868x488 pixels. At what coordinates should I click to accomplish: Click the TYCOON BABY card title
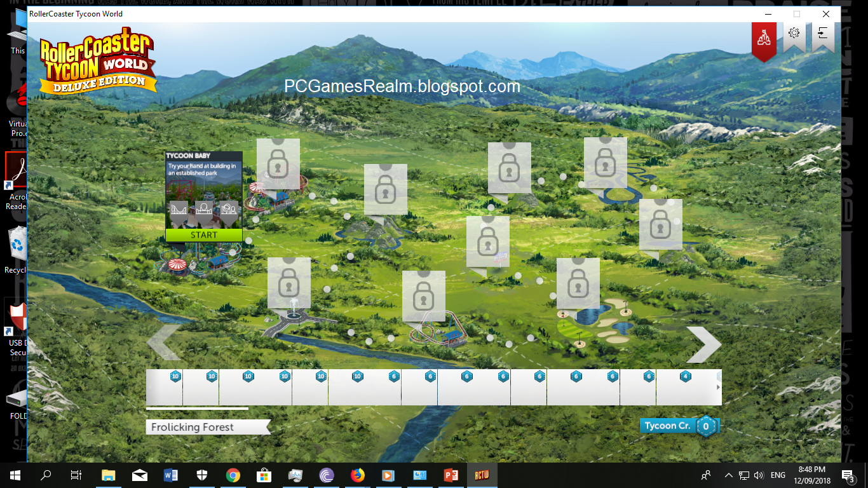coord(188,156)
